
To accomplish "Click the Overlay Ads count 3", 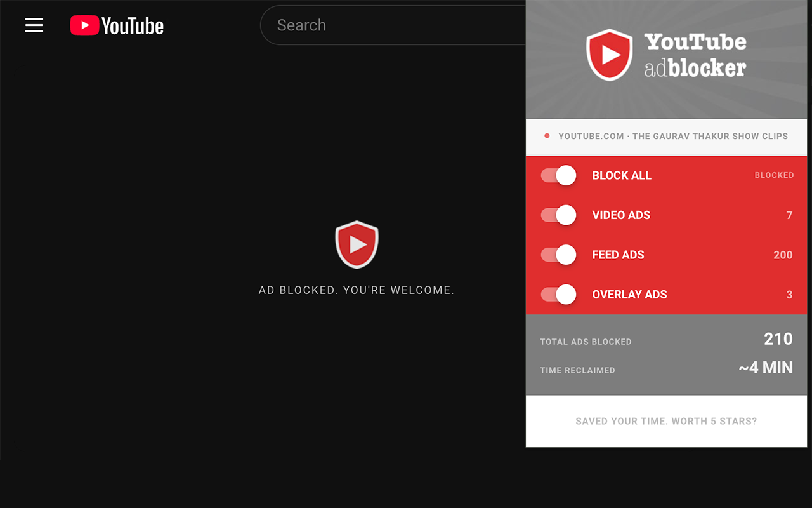I will click(789, 295).
